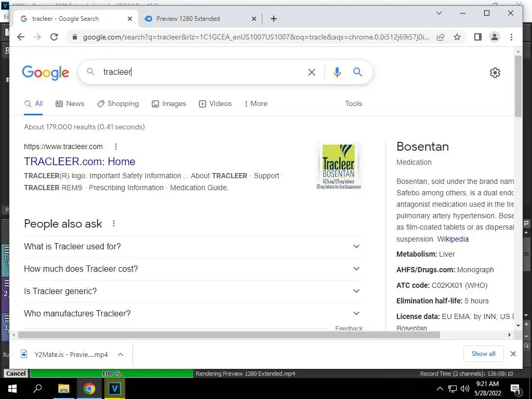Click Show all downloads
The height and width of the screenshot is (399, 532).
coord(483,354)
